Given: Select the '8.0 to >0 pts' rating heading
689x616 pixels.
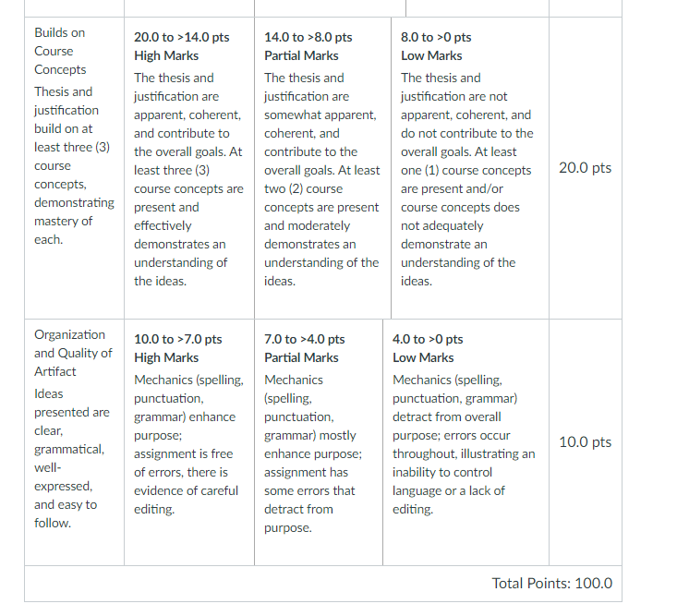Looking at the screenshot, I should coord(436,37).
